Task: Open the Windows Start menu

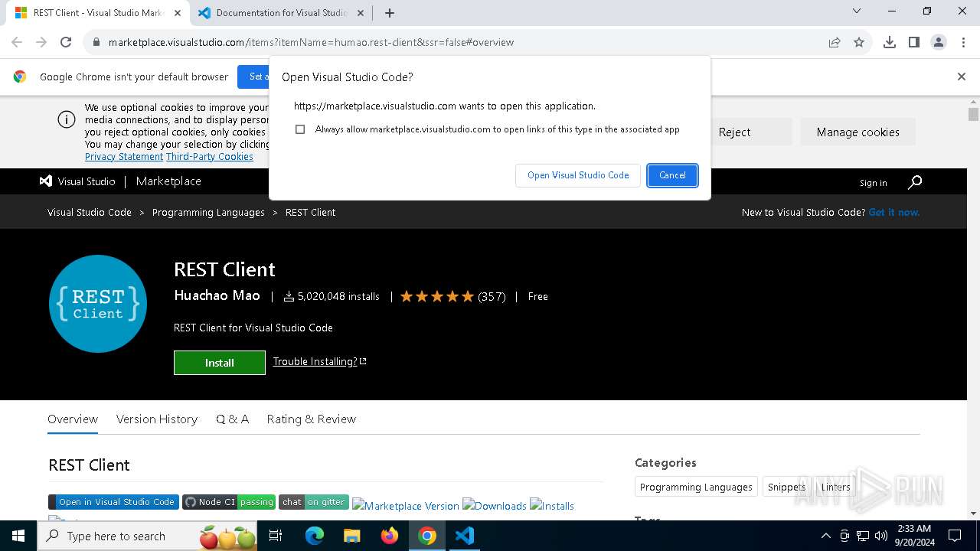Action: [x=18, y=536]
